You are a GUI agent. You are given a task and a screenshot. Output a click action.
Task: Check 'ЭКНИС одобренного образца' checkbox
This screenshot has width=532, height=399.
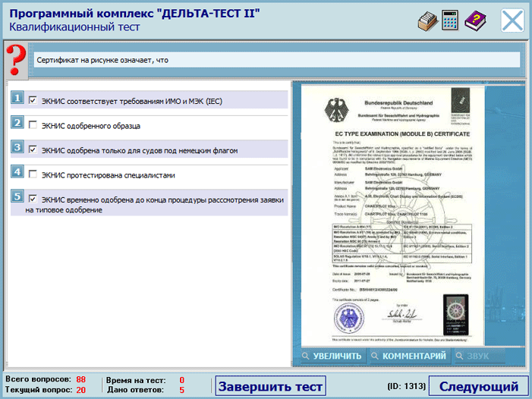tap(33, 124)
